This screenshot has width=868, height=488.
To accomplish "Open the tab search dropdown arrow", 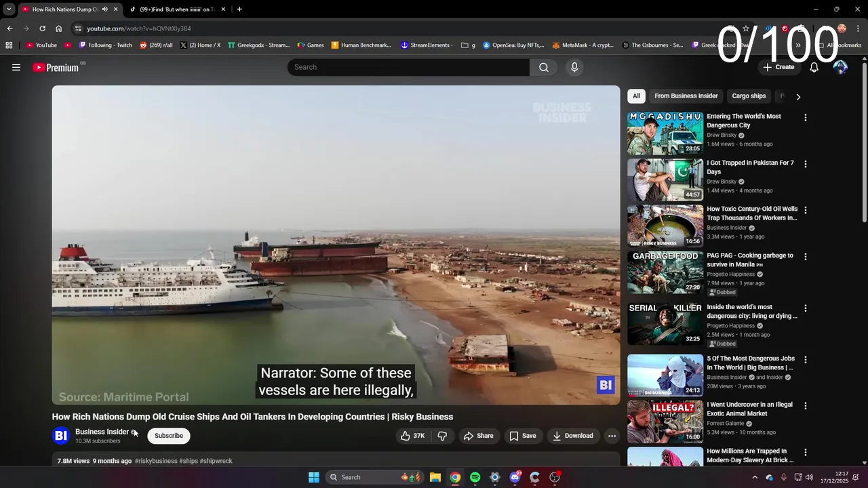I will pyautogui.click(x=9, y=9).
